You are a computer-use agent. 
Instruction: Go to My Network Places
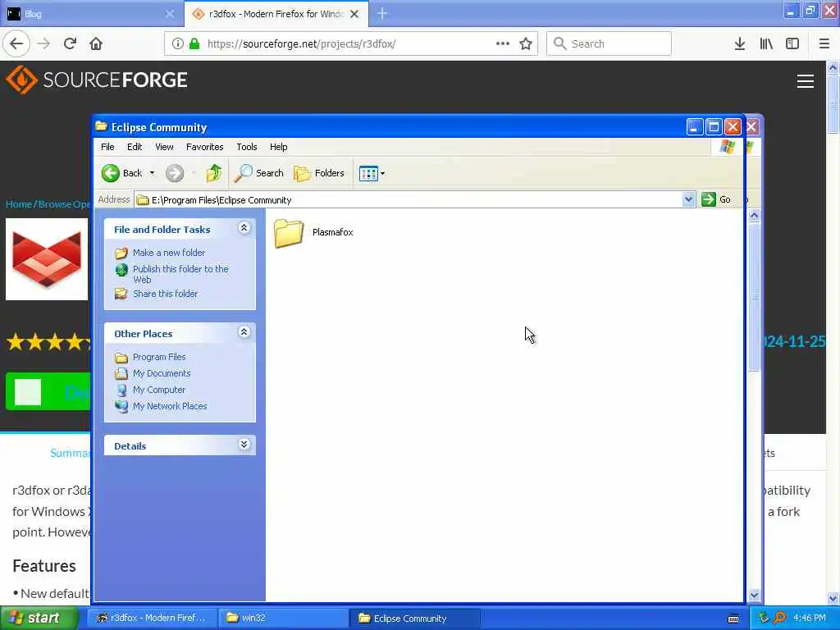click(170, 406)
